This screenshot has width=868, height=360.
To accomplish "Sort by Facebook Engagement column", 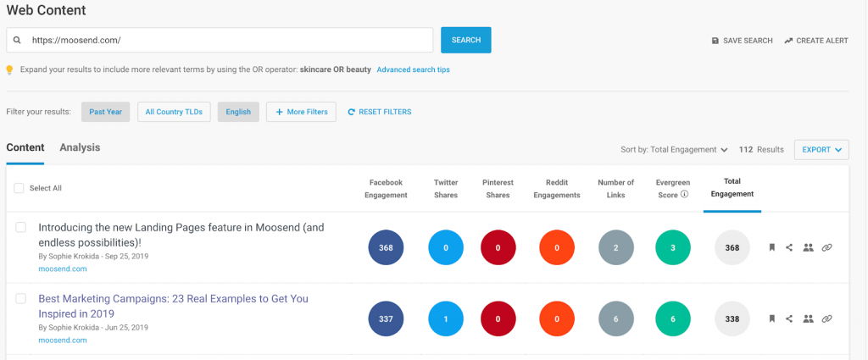I will 386,189.
